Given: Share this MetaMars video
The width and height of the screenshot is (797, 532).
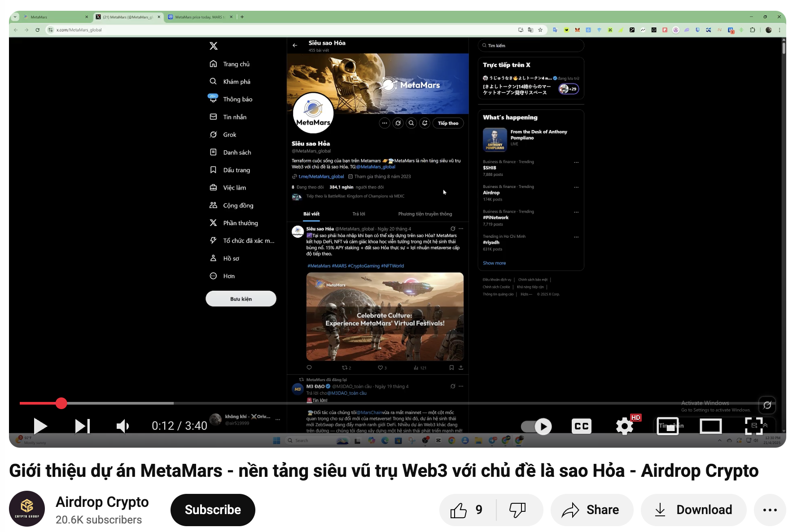Looking at the screenshot, I should (x=591, y=510).
